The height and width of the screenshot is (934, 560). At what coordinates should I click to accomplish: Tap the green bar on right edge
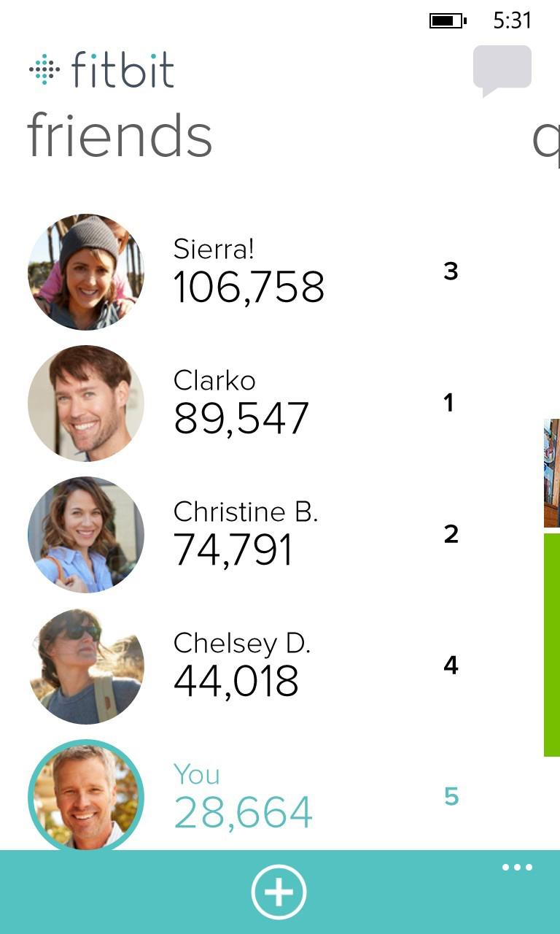(x=552, y=644)
